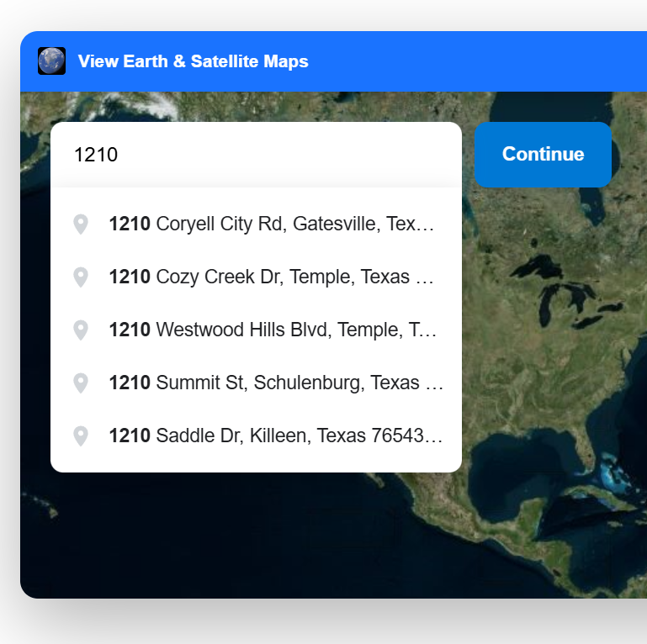Focus the address search field containing 1210
647x644 pixels.
(x=256, y=155)
